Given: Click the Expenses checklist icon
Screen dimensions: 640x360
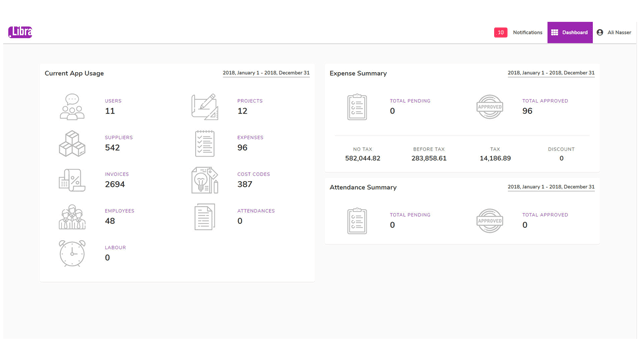Looking at the screenshot, I should (205, 144).
